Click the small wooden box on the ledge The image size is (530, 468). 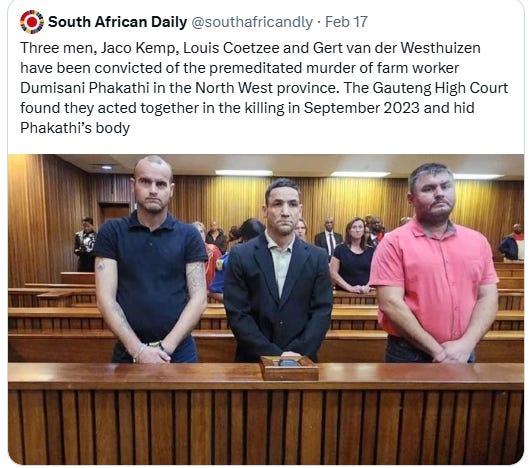pos(289,368)
